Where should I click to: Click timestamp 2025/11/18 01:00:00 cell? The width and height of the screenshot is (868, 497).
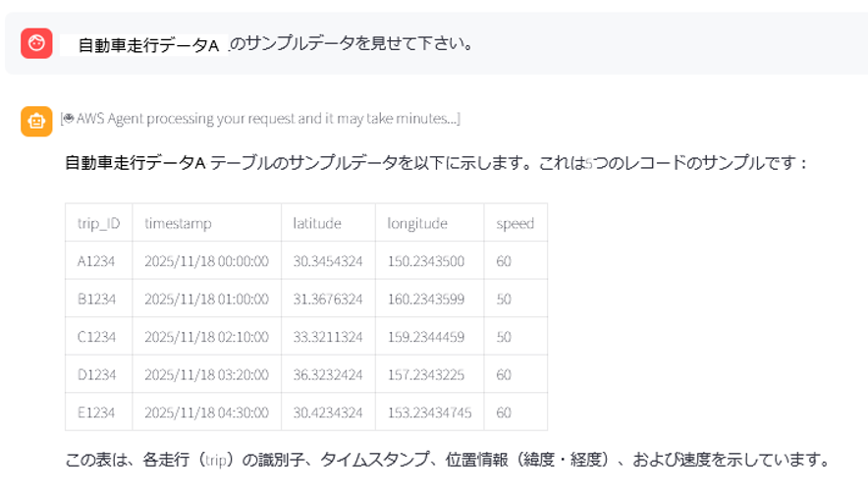coord(206,299)
